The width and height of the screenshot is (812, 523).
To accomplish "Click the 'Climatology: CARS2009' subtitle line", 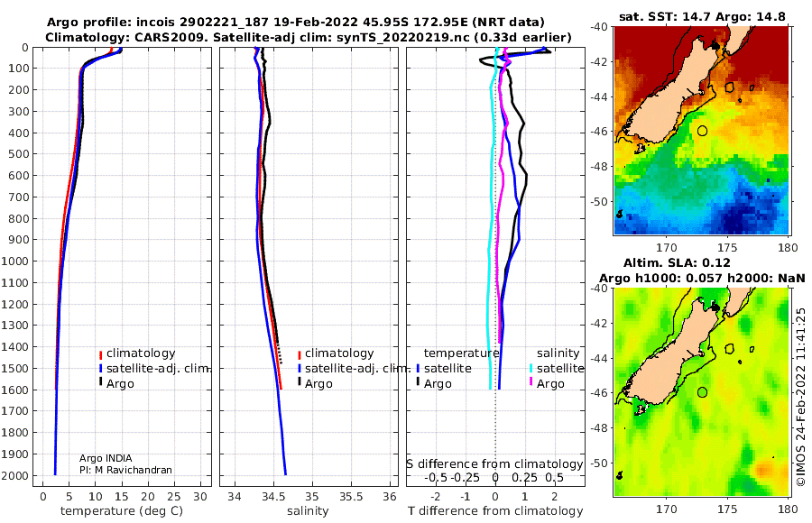I will 309,37.
